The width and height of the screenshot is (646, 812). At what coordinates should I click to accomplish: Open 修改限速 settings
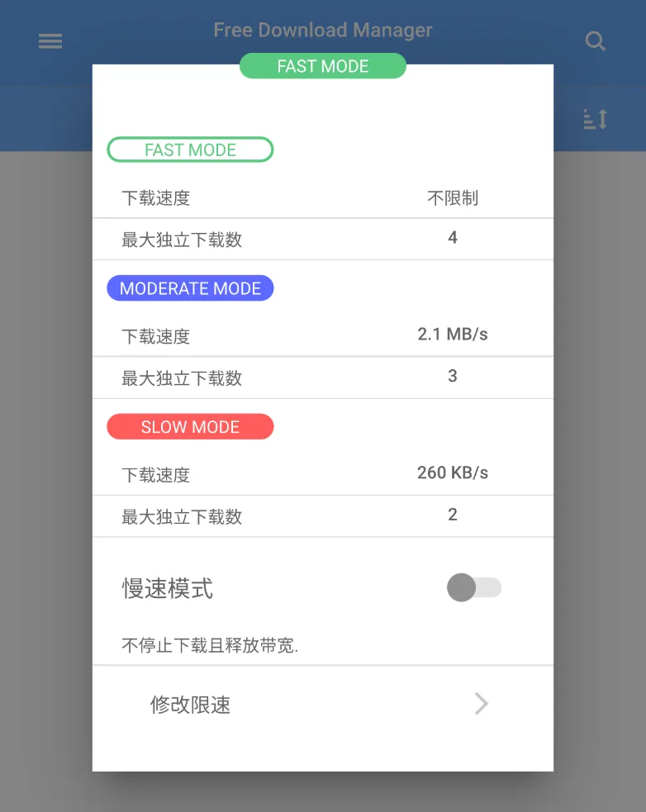(x=323, y=705)
